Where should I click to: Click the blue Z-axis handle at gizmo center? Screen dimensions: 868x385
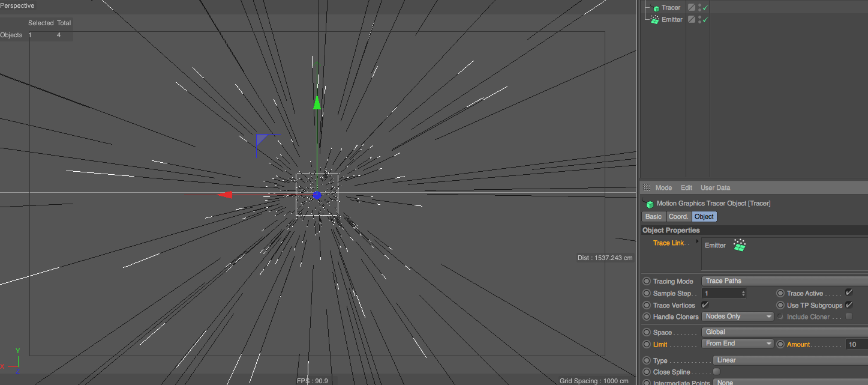(317, 195)
